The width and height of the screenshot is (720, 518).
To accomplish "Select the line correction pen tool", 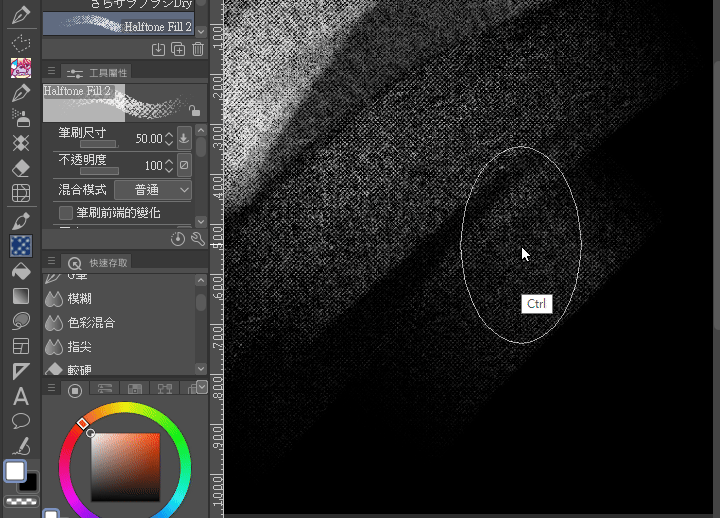I will point(21,445).
